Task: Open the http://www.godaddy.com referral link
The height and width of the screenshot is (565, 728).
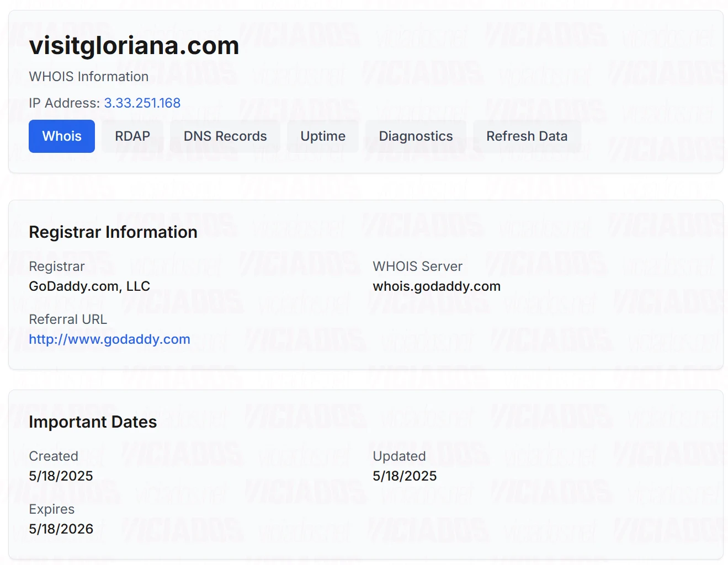Action: [x=109, y=339]
